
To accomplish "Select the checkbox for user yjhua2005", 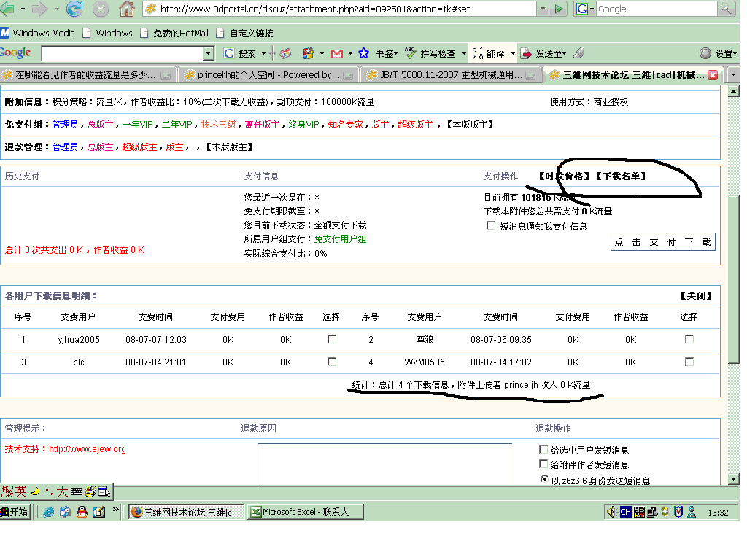I will tap(332, 339).
